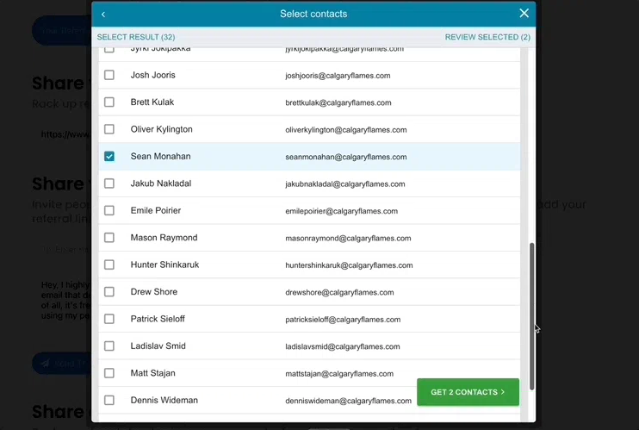Click email huntershinkaruk@calgaryflames.com
Screen dimensions: 640x430
click(x=349, y=266)
